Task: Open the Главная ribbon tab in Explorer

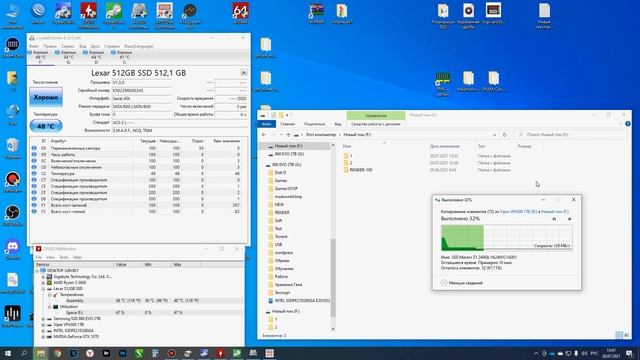Action: tap(287, 124)
